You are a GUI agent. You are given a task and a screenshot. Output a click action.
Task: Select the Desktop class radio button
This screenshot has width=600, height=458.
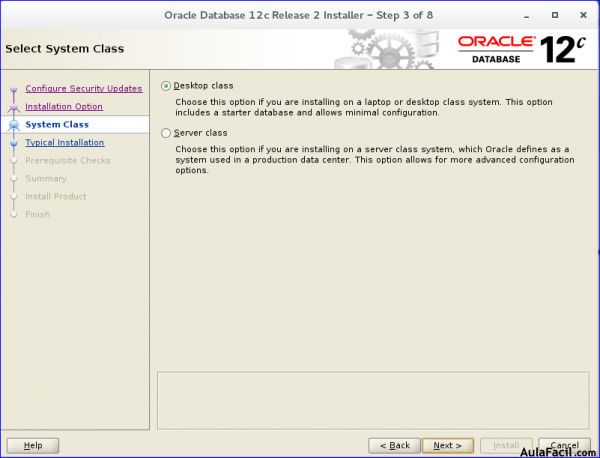pyautogui.click(x=166, y=86)
